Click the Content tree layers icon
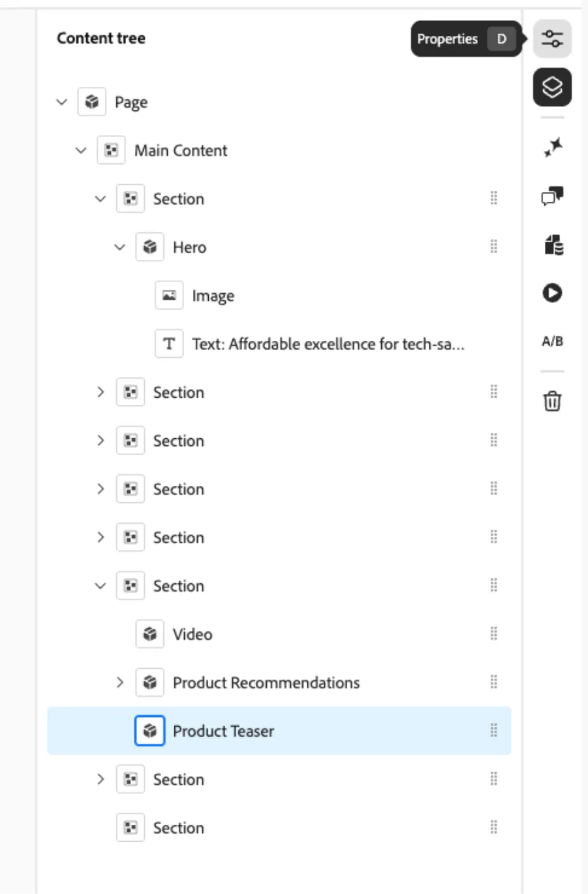This screenshot has height=894, width=588. [x=552, y=87]
